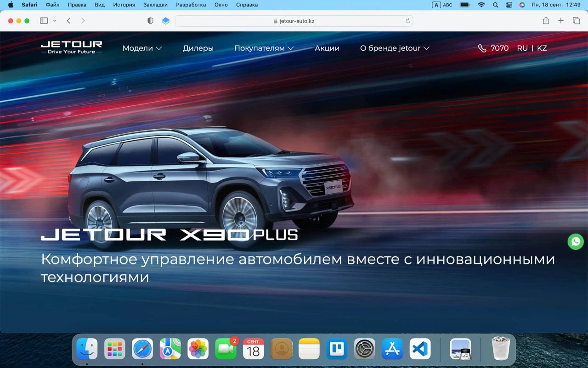
Task: Open Visual Studio Code in Dock
Action: click(420, 349)
